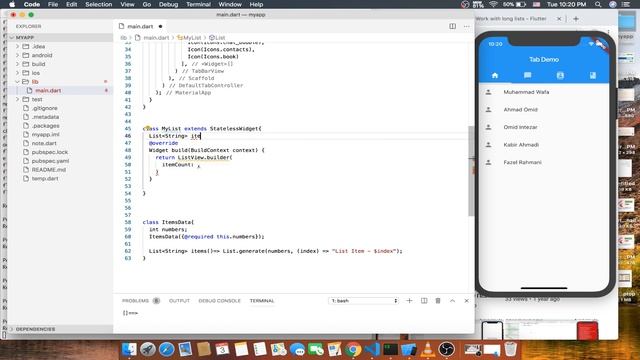This screenshot has height=360, width=640.
Task: Tap Fazel Rahmani list item
Action: coord(544,162)
